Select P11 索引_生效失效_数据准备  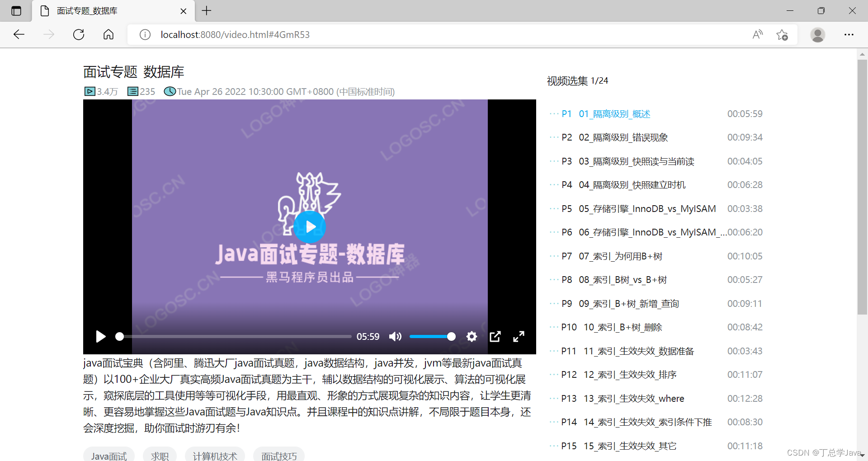coord(656,351)
